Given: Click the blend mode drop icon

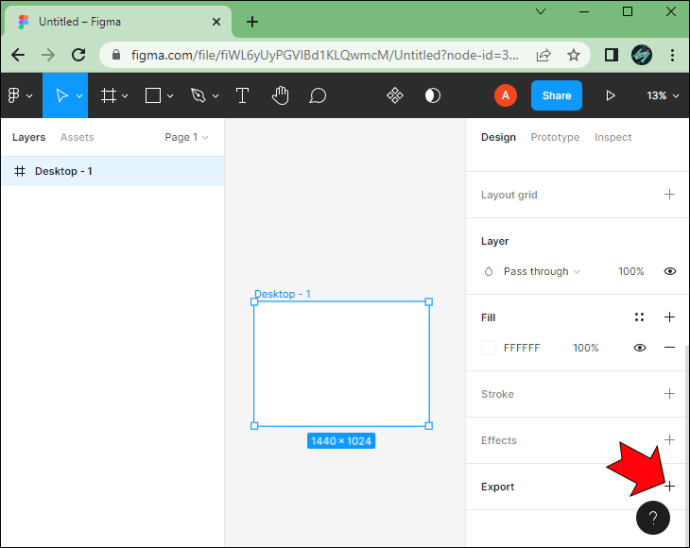Looking at the screenshot, I should pos(488,272).
